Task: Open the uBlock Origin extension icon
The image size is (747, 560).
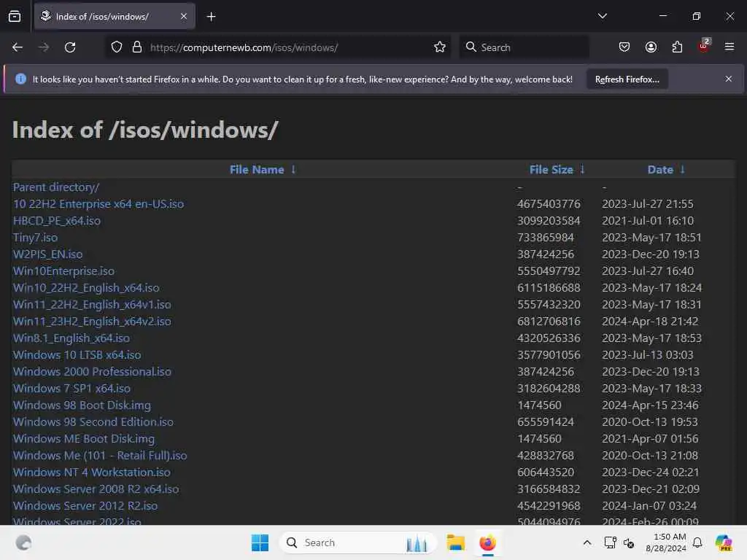Action: pos(704,46)
